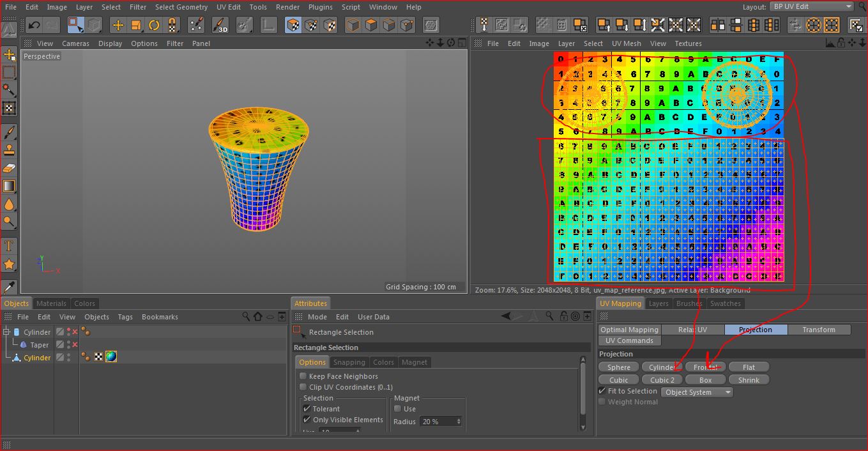
Task: Select the Clone Stamp tool
Action: pos(9,151)
